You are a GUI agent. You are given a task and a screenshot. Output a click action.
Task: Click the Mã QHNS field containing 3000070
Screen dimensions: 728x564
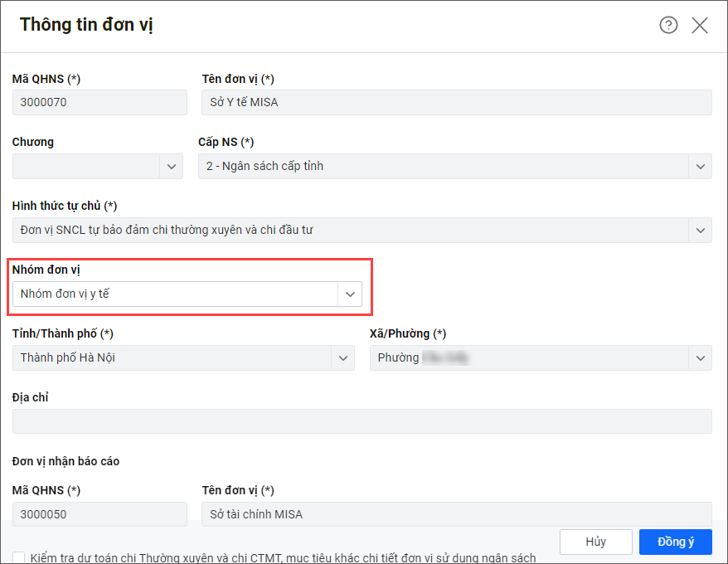click(x=99, y=102)
